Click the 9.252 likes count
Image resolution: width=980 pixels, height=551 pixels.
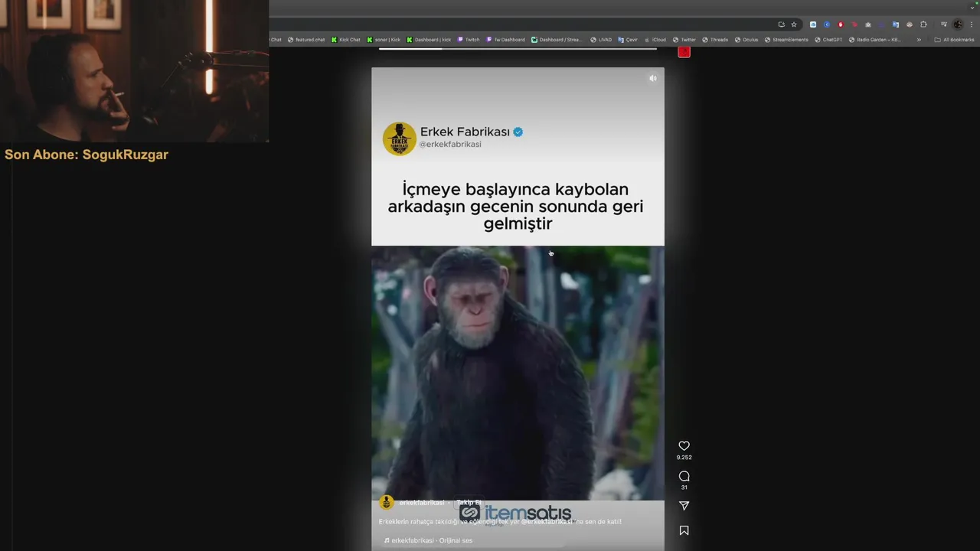[684, 458]
